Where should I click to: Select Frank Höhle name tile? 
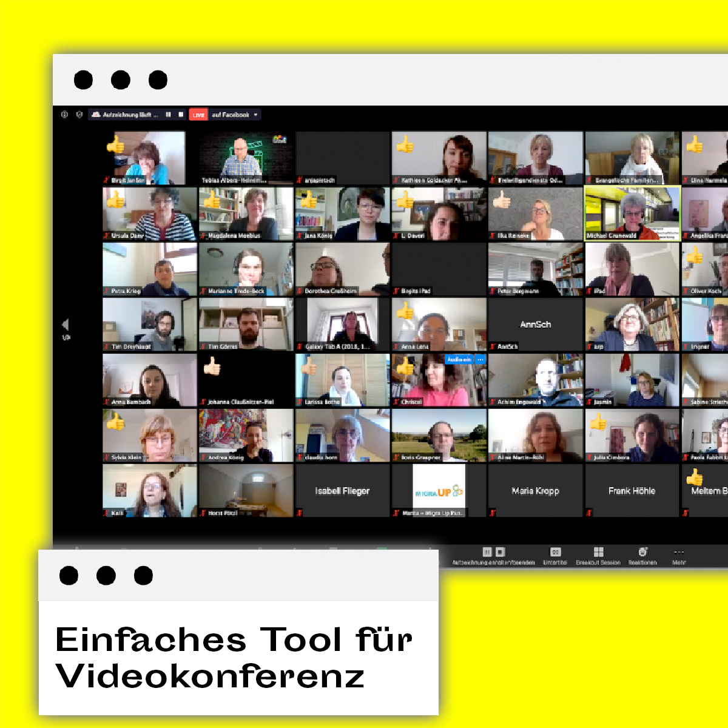[632, 491]
